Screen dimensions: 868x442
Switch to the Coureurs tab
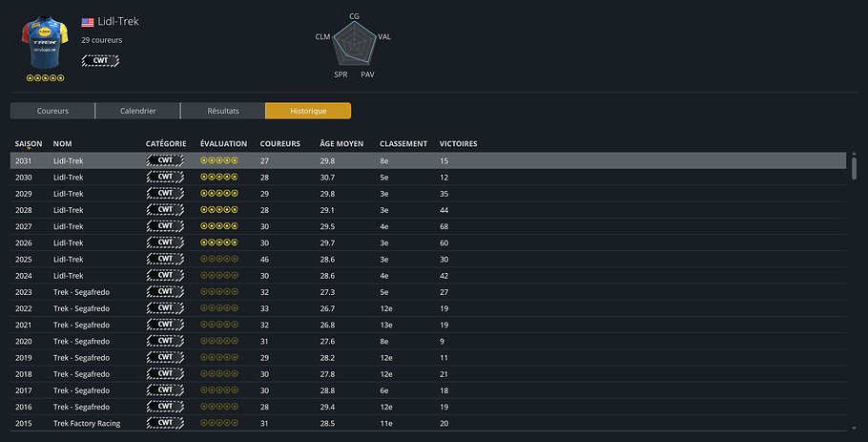coord(52,111)
